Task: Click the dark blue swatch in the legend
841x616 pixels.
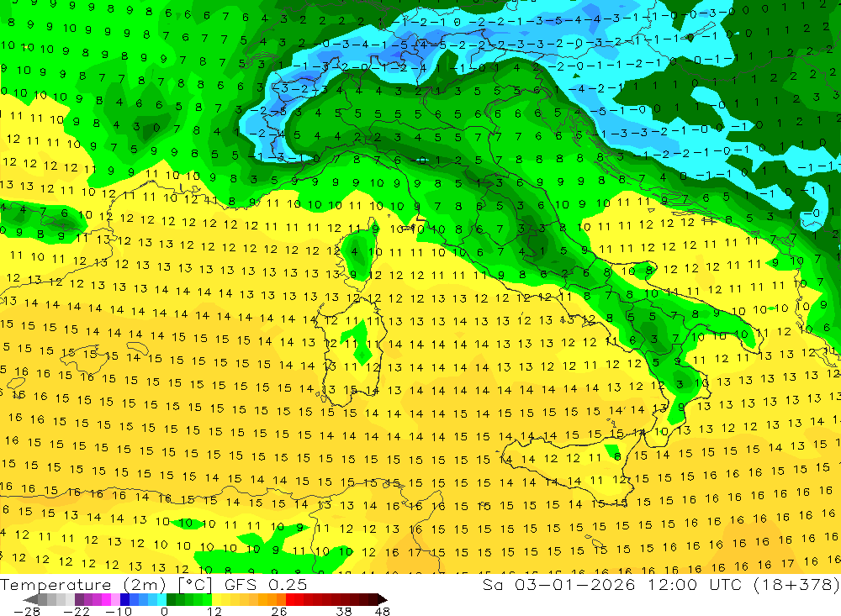Action: pyautogui.click(x=125, y=599)
